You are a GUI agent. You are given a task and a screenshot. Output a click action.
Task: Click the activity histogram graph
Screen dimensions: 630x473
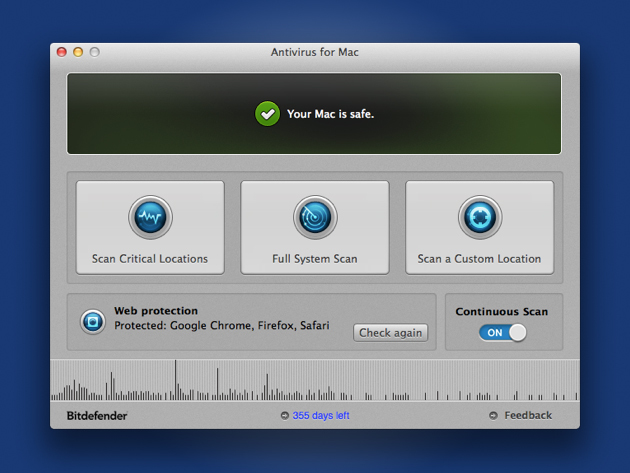315,380
